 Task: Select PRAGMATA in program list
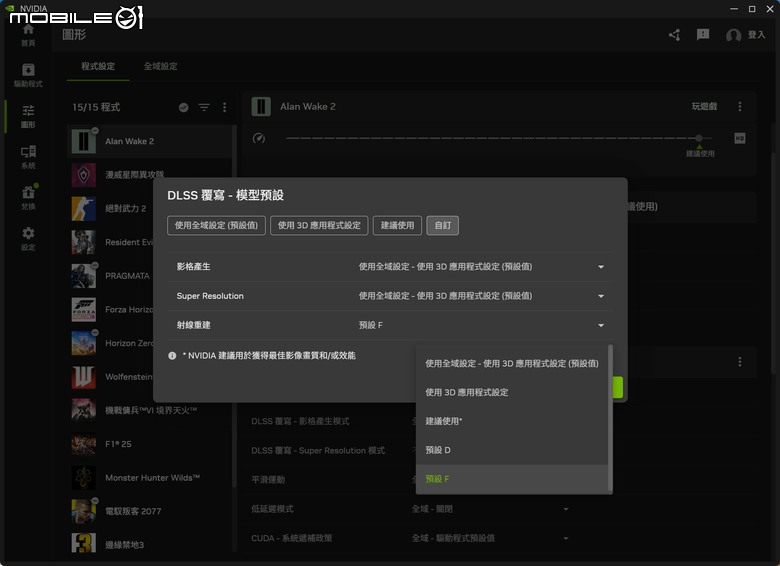[x=149, y=276]
